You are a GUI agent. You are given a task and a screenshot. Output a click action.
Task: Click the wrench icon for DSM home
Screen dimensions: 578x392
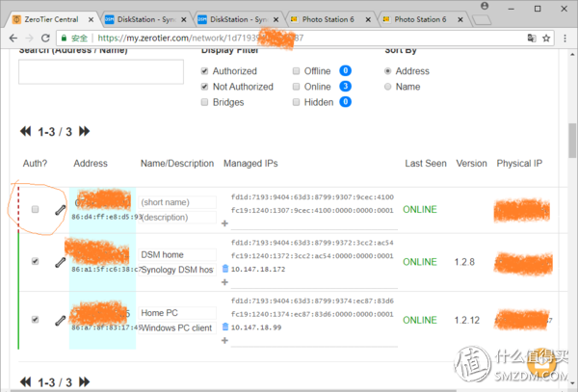coord(61,262)
